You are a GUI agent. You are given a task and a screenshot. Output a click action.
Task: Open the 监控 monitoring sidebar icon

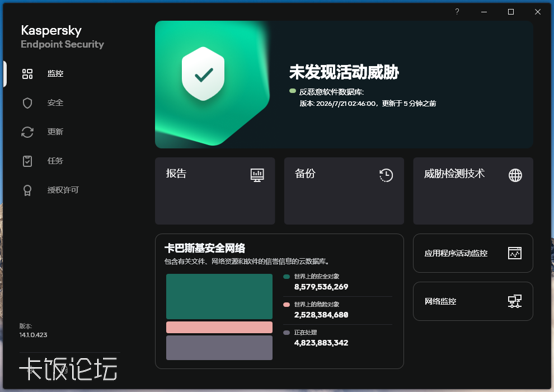tap(27, 74)
